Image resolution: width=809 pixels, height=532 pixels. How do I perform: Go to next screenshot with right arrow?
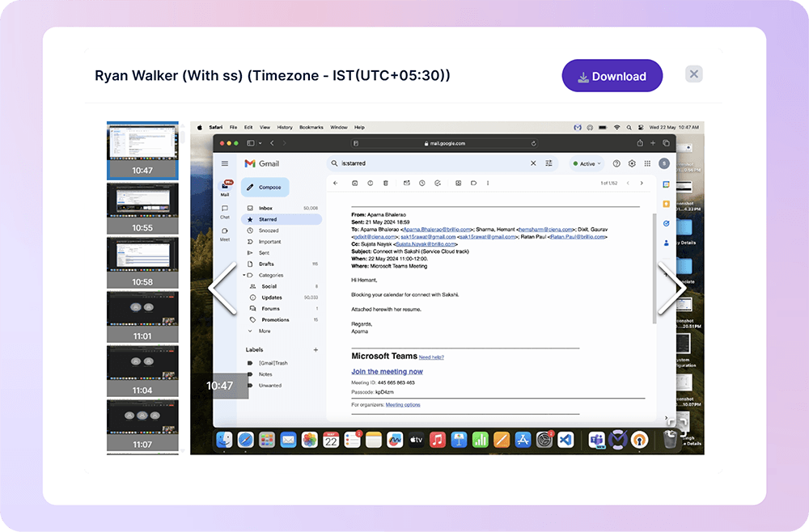coord(671,289)
